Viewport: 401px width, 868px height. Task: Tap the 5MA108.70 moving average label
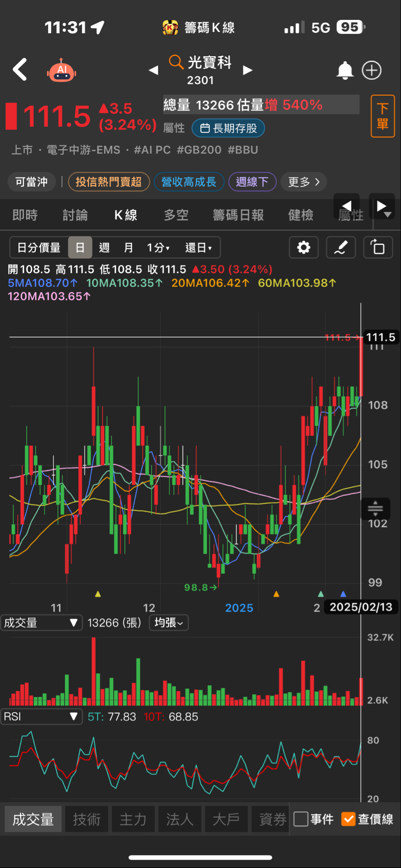[x=43, y=283]
